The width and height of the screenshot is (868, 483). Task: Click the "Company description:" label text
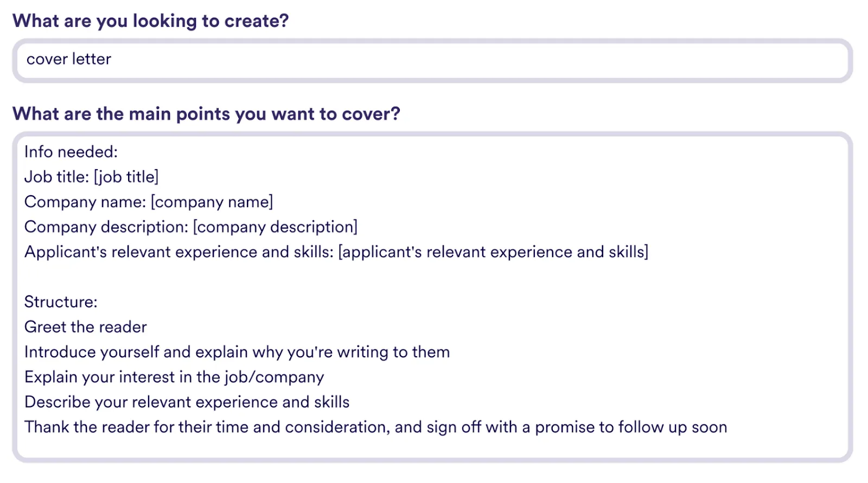106,227
